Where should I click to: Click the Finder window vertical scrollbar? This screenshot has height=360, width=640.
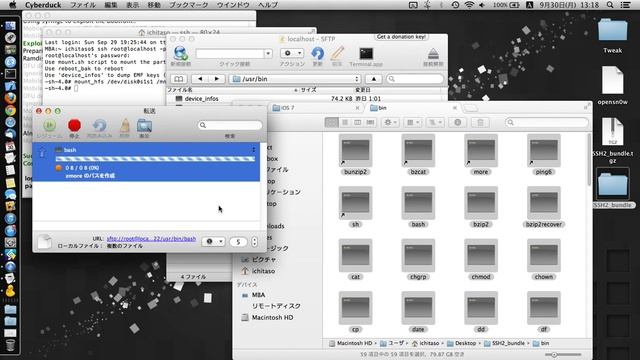(589, 159)
